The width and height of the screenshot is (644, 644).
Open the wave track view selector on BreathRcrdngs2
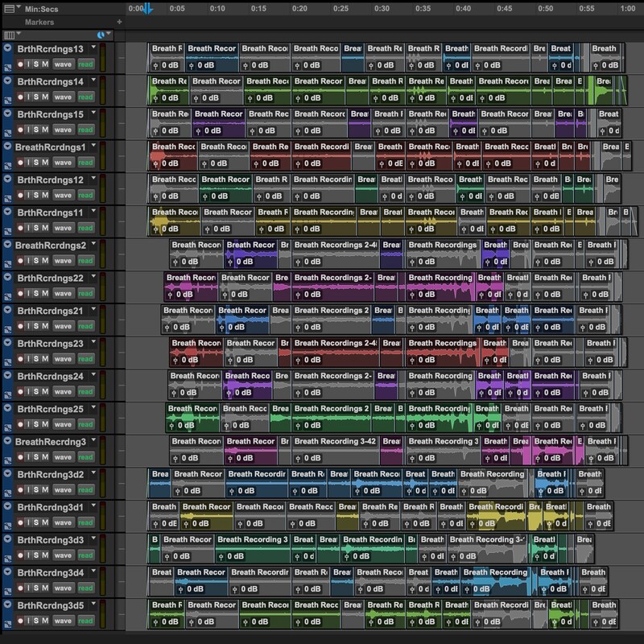(x=64, y=261)
